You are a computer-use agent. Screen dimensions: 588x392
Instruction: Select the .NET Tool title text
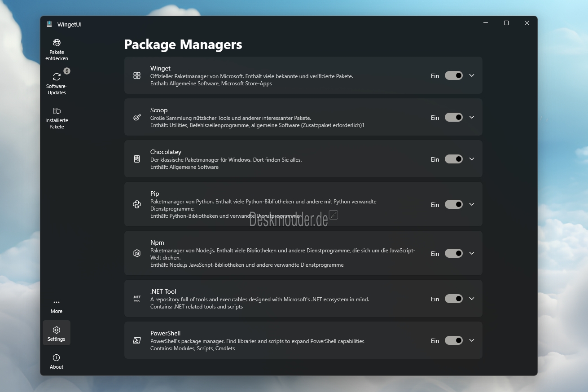click(163, 291)
